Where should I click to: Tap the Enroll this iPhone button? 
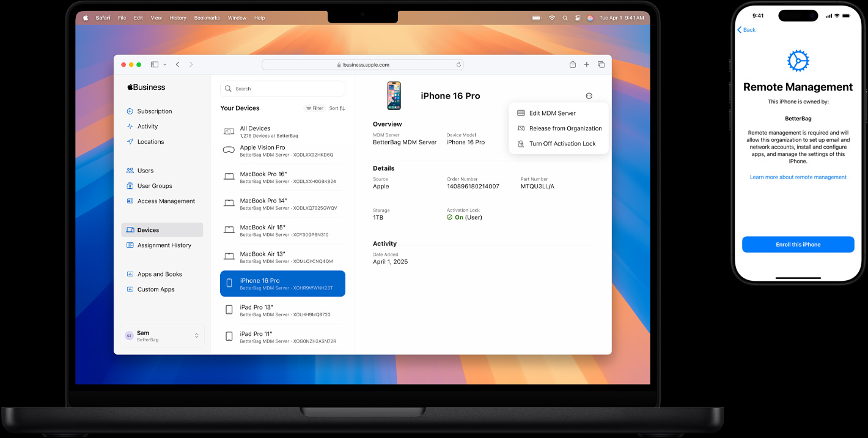(x=798, y=244)
